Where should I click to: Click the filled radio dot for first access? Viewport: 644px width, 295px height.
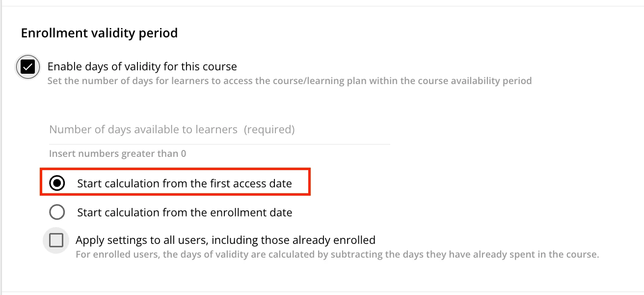[x=57, y=183]
